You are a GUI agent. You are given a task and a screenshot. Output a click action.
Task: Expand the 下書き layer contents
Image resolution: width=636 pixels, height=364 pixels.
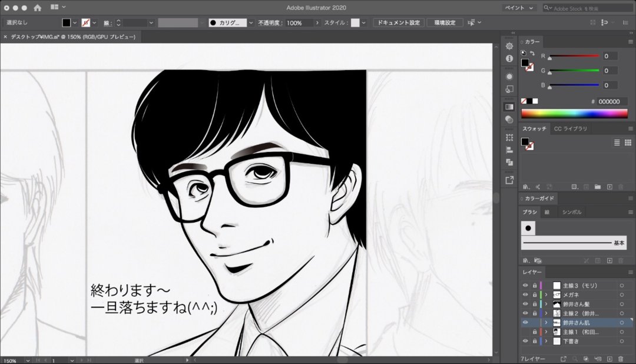(x=546, y=341)
